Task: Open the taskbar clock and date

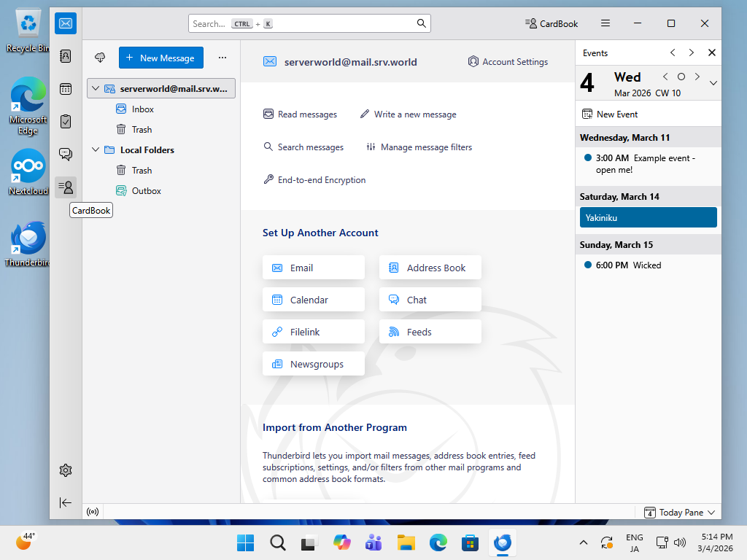Action: (x=716, y=542)
